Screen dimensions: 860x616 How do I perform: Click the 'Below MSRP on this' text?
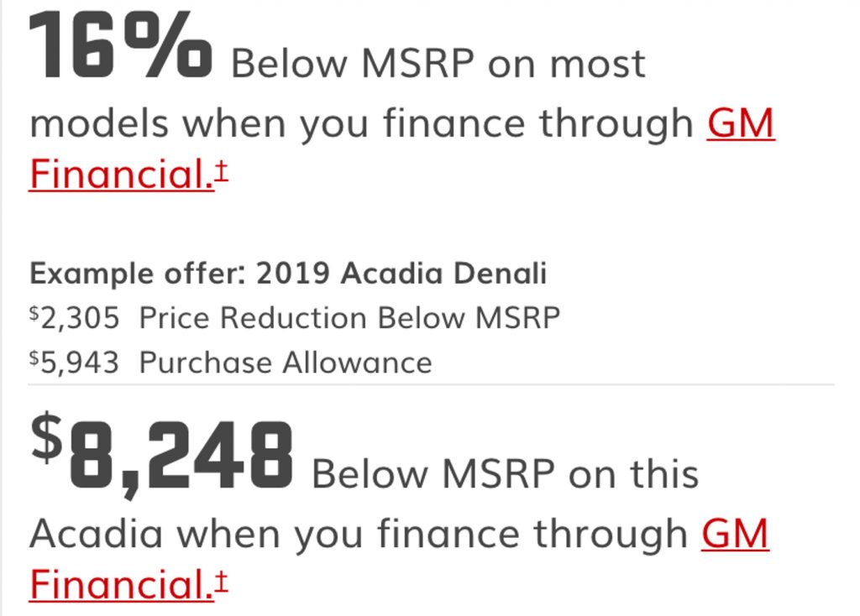tap(505, 474)
